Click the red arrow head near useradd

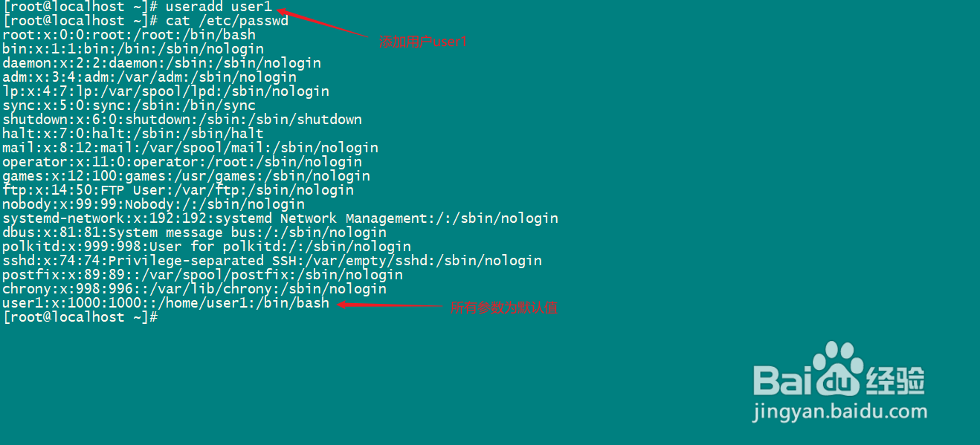[x=282, y=10]
